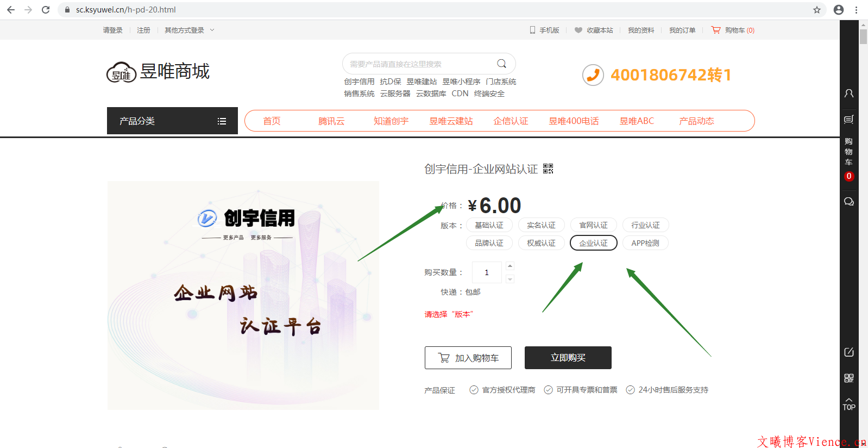Screen dimensions: 868x448
Task: Go to the 产品动态 navigation tab
Action: [x=696, y=121]
